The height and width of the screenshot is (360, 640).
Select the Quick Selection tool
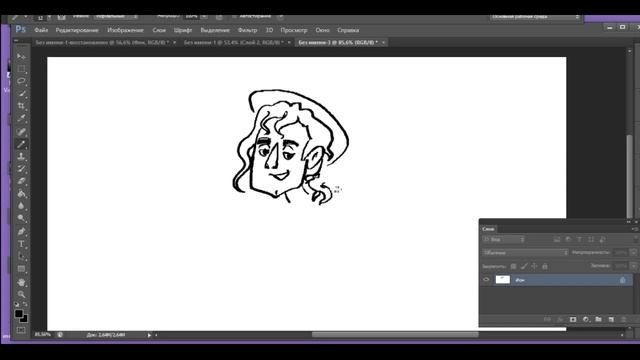21,93
